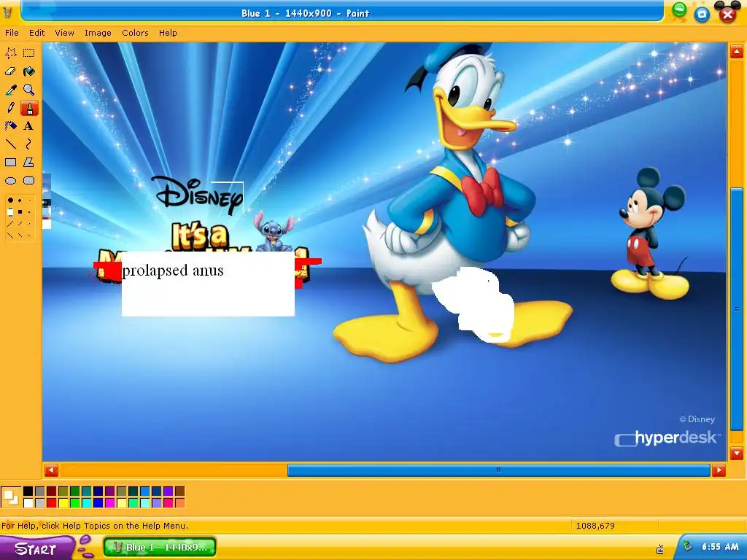Choose the medium round brush shape

(20, 201)
